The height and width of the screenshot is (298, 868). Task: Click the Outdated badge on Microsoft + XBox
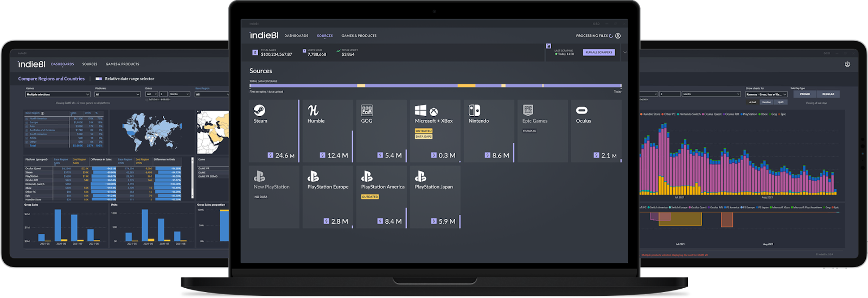424,131
